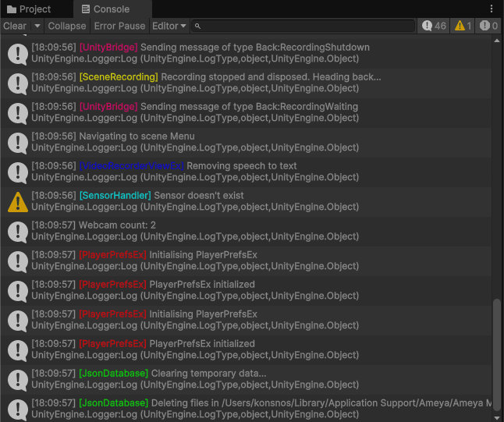This screenshot has width=504, height=422.
Task: Switch to the Project tab
Action: (29, 9)
